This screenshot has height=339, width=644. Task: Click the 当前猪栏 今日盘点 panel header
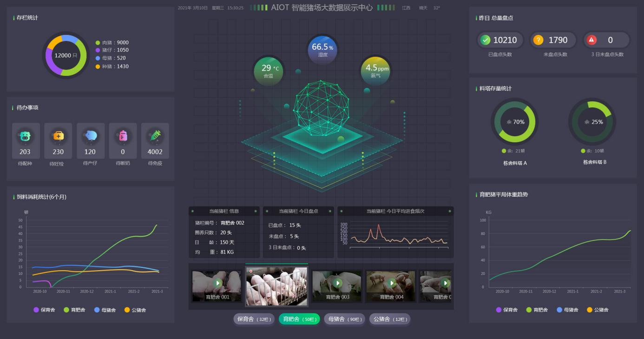[298, 211]
